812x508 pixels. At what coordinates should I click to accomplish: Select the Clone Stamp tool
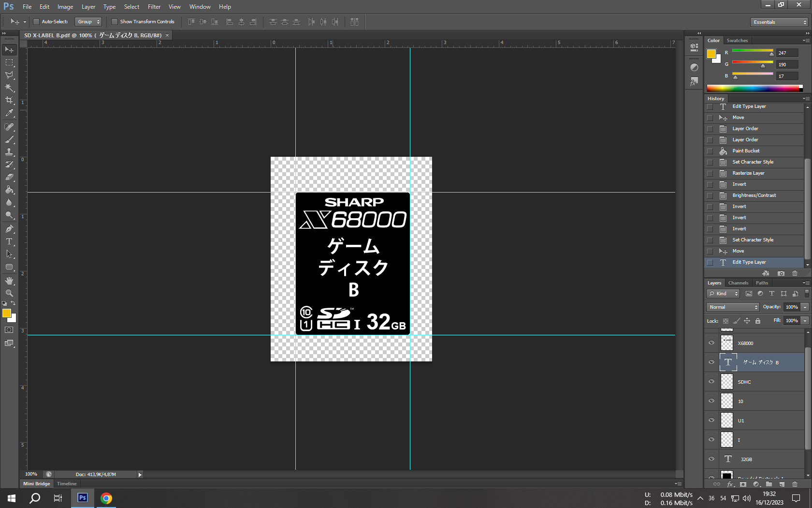point(9,152)
